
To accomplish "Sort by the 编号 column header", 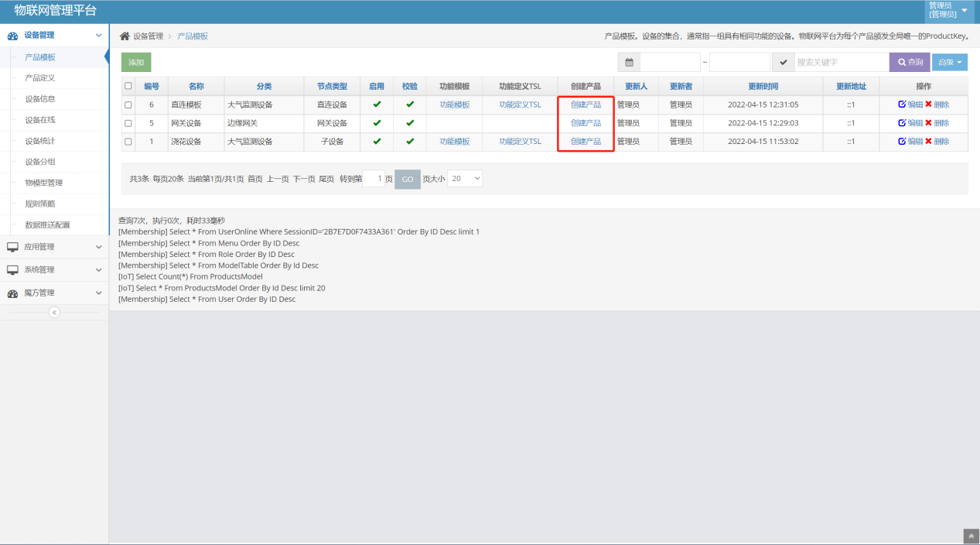I will click(152, 86).
